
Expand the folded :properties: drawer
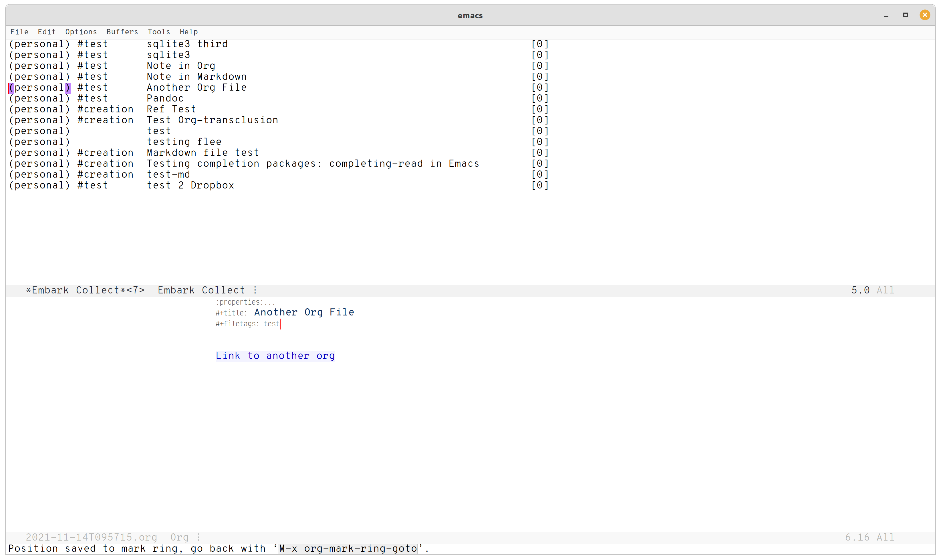(245, 302)
